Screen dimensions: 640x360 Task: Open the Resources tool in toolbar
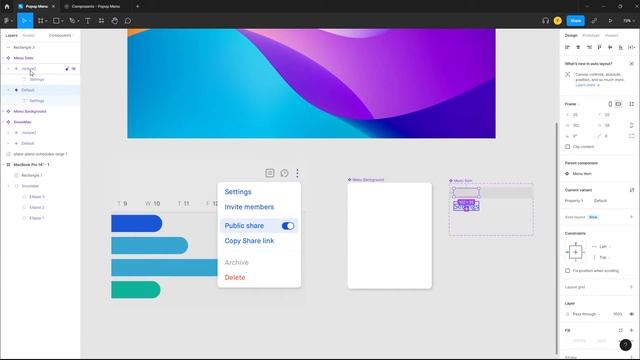pyautogui.click(x=101, y=21)
